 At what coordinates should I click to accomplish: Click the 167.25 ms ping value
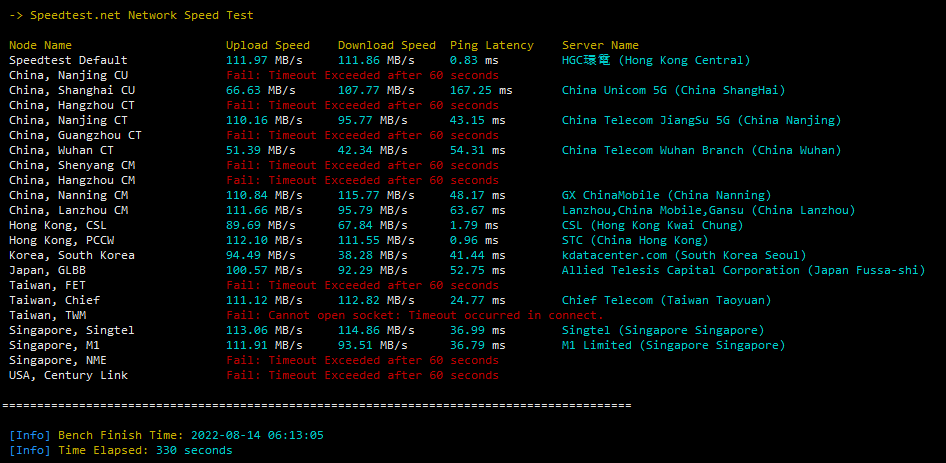coord(481,91)
